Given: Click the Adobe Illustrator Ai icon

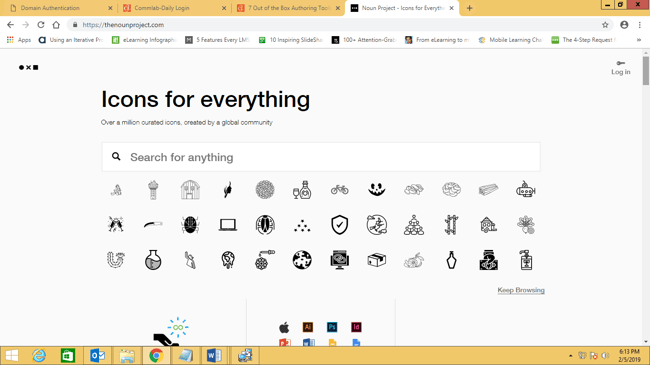Looking at the screenshot, I should (x=308, y=327).
